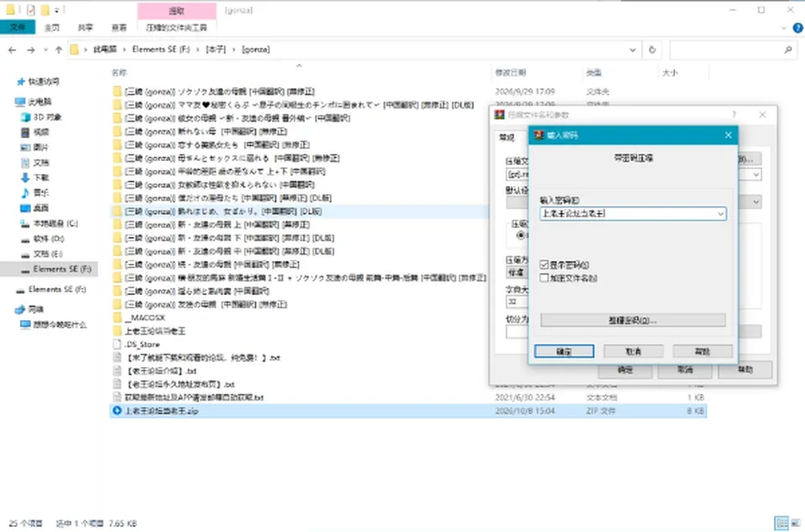Switch to the 主页 ribbon tab
The width and height of the screenshot is (805, 532).
click(x=52, y=28)
